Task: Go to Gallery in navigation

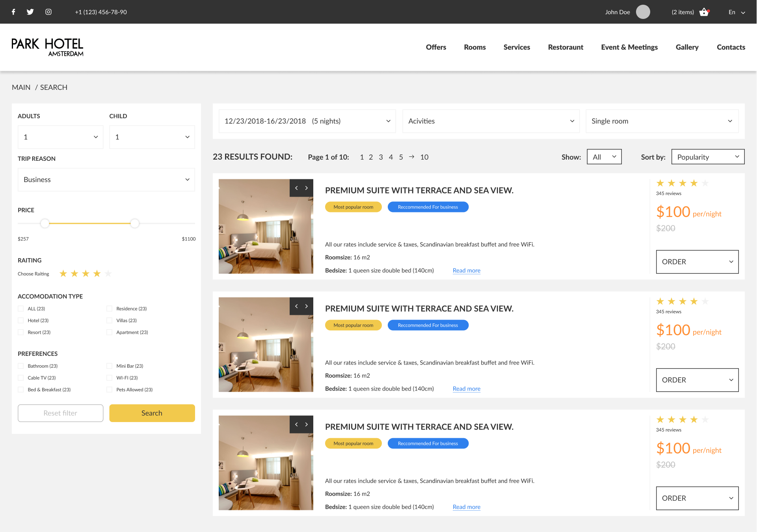Action: coord(687,47)
